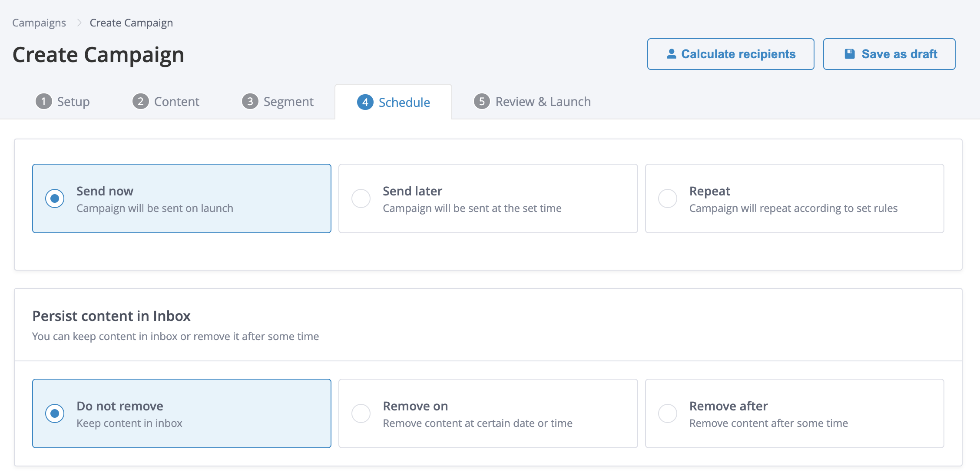Viewport: 980px width, 476px height.
Task: Select the Send later radio option
Action: coord(361,198)
